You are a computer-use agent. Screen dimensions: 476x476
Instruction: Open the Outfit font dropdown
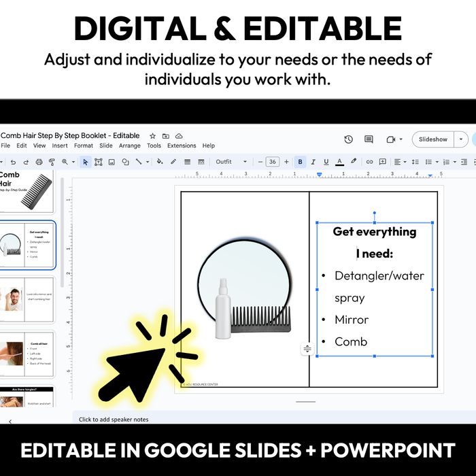pyautogui.click(x=231, y=162)
